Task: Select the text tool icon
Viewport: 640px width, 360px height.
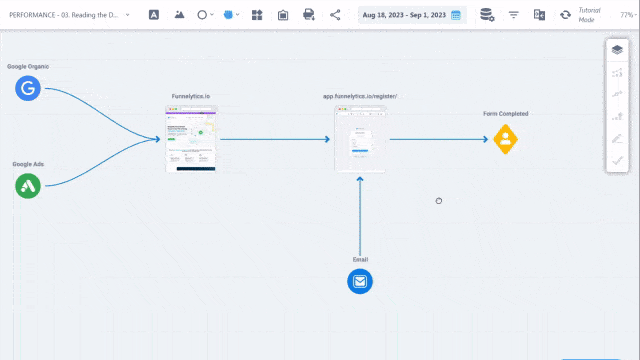Action: (x=153, y=15)
